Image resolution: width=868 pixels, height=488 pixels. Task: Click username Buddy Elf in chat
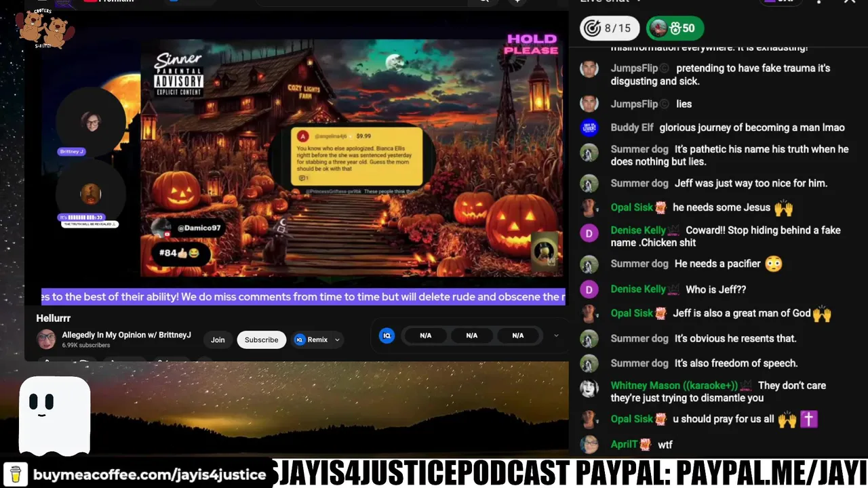(x=632, y=127)
